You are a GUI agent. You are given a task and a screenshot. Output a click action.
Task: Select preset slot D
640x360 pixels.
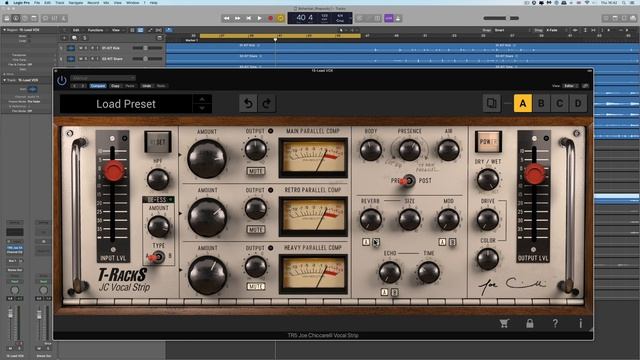pos(578,104)
